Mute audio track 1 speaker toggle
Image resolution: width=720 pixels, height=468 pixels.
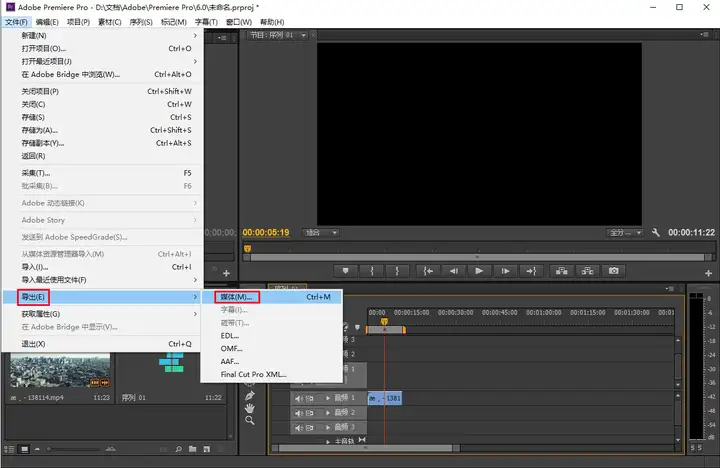298,398
